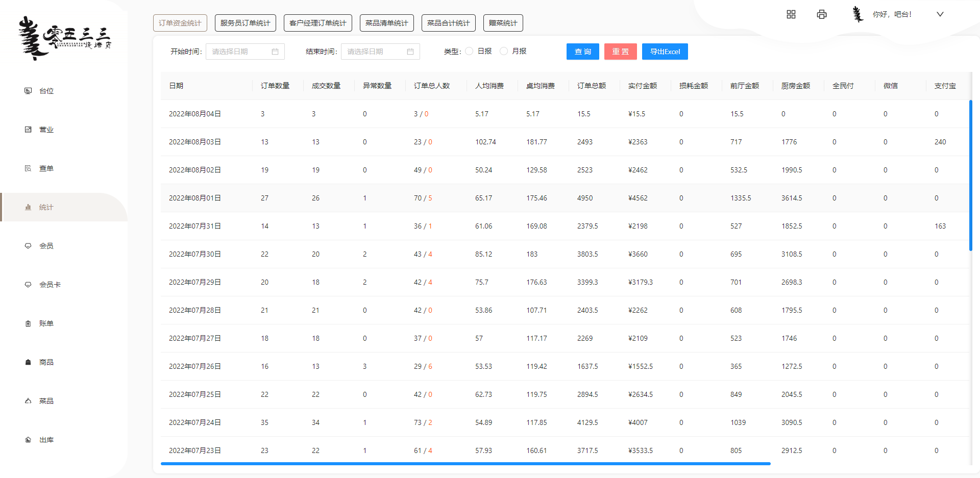Click the 2022年08月01日 table row
Screen dimensions: 980x478
[459, 198]
